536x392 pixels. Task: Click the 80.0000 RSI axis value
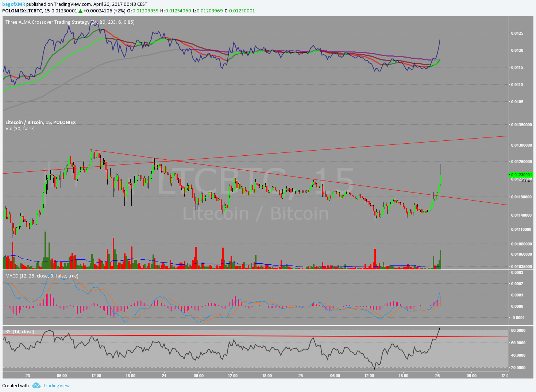pyautogui.click(x=518, y=330)
